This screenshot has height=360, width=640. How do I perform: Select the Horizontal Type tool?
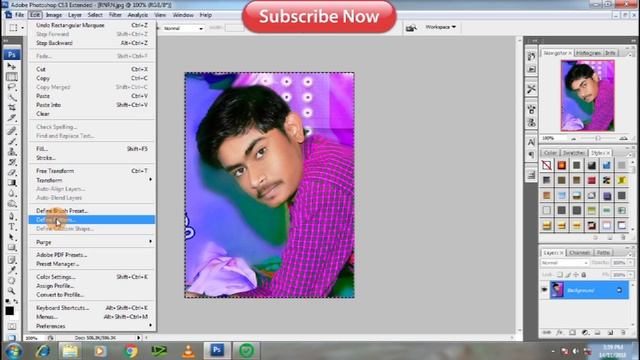click(x=11, y=227)
